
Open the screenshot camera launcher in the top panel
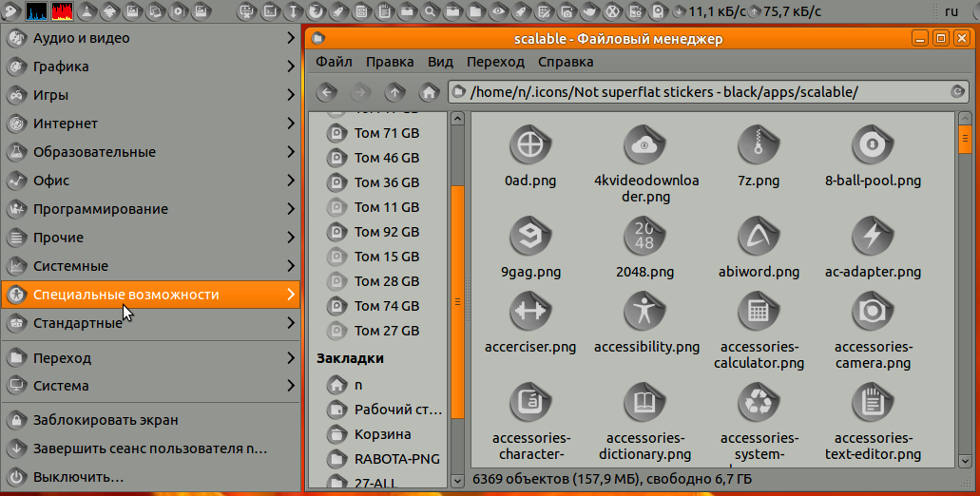567,10
